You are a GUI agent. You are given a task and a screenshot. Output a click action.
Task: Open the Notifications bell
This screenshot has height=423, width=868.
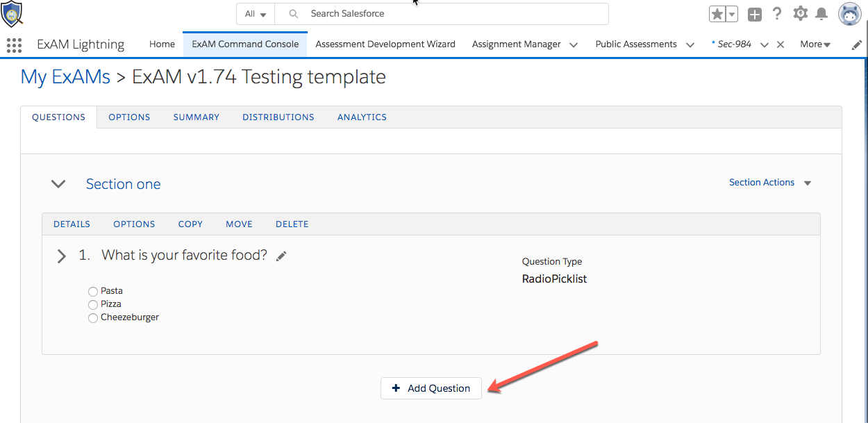pyautogui.click(x=821, y=14)
